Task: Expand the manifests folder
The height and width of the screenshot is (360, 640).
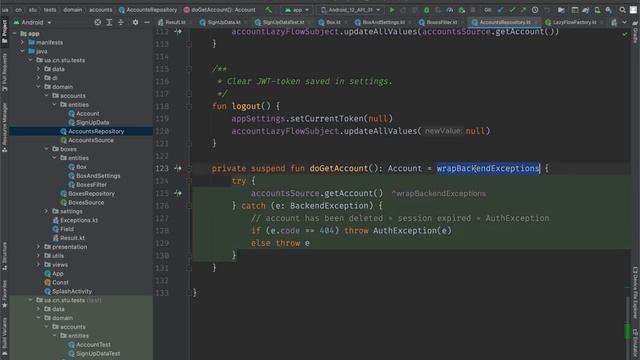Action: (22, 42)
